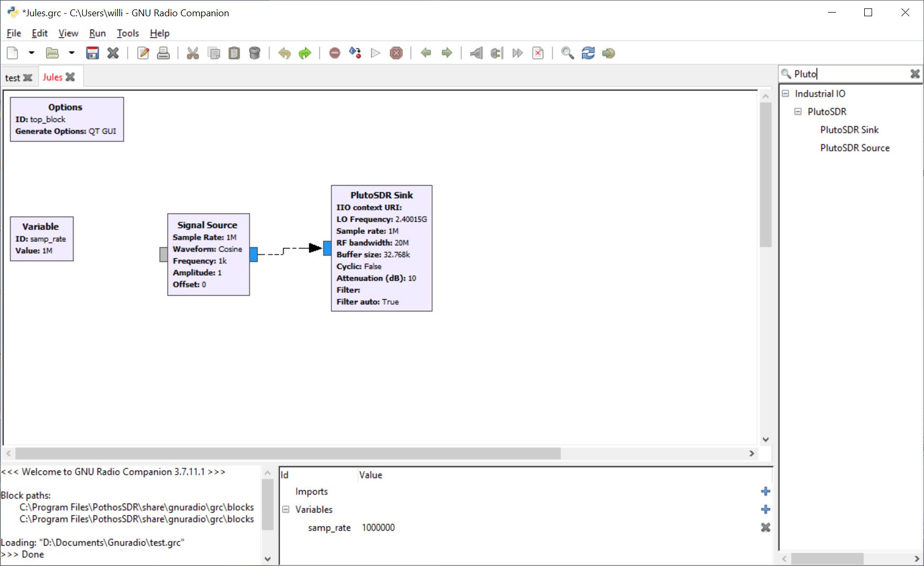Clear the block search text
924x566 pixels.
915,74
